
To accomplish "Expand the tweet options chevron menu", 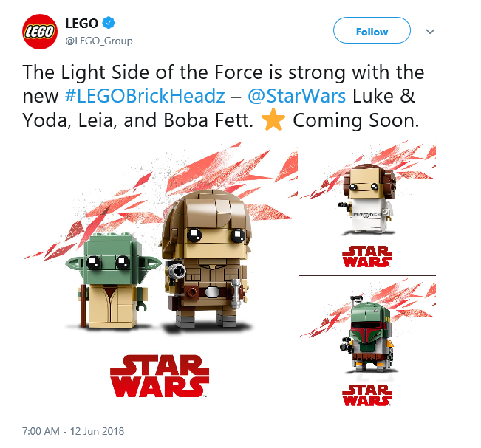I will [430, 31].
